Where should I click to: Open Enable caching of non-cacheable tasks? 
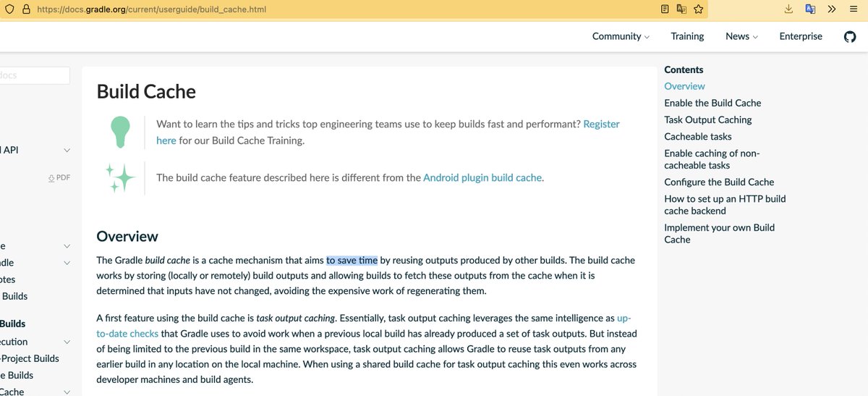pyautogui.click(x=712, y=159)
